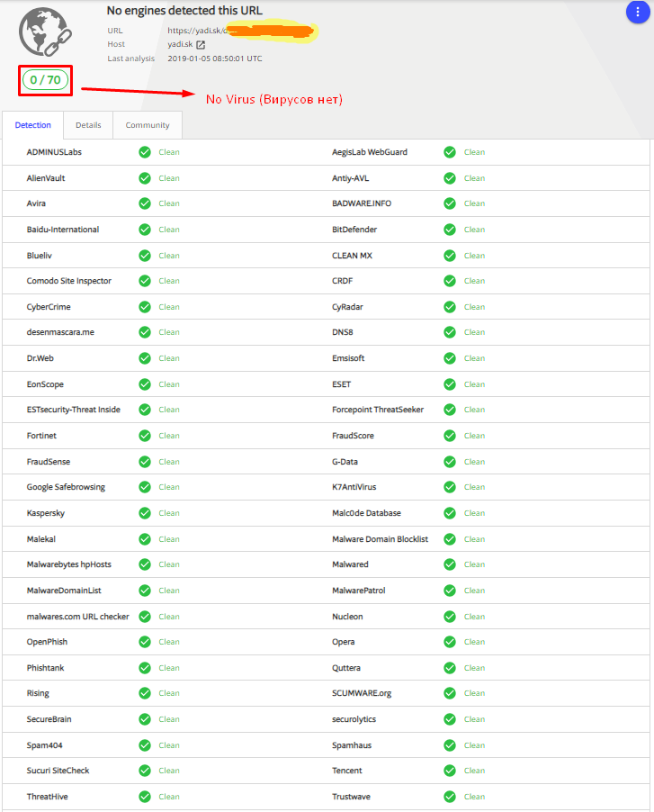Select the BADWARE.INFO engine name
The image size is (654, 812).
click(362, 203)
